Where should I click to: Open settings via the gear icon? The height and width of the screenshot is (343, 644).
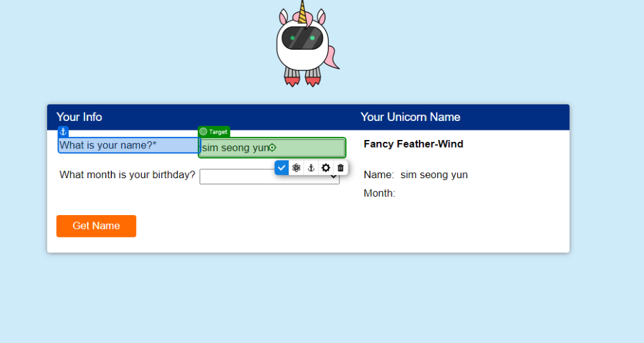tap(325, 168)
